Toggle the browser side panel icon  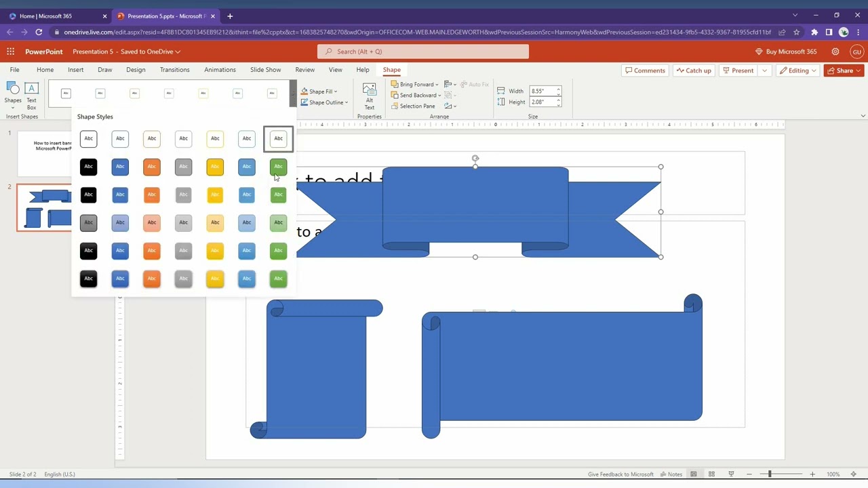click(x=829, y=32)
